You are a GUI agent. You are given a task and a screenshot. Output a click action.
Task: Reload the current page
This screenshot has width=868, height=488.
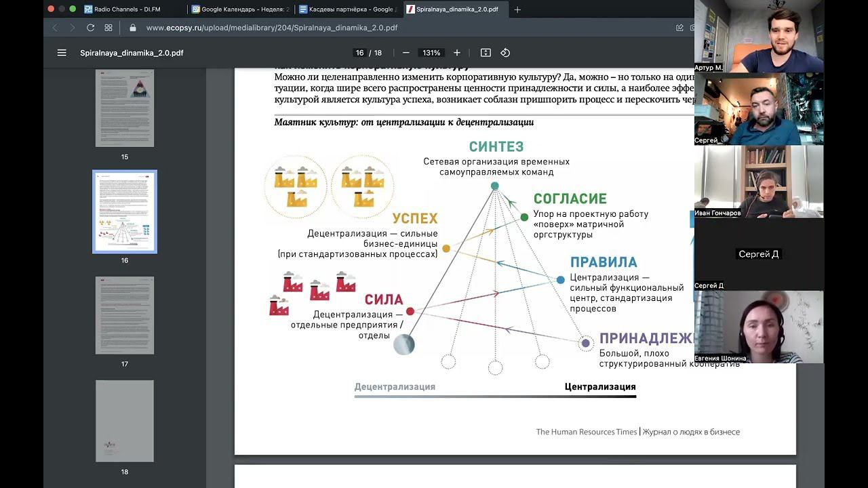click(90, 28)
